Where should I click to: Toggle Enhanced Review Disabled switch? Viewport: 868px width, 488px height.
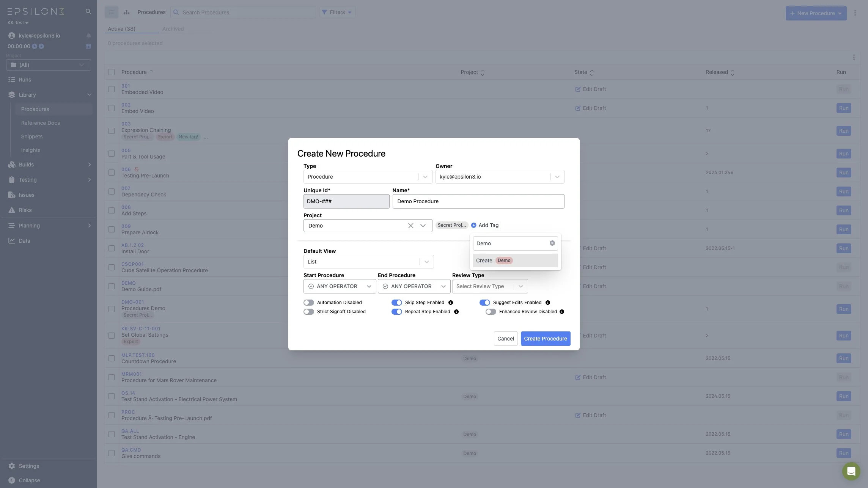tap(491, 312)
